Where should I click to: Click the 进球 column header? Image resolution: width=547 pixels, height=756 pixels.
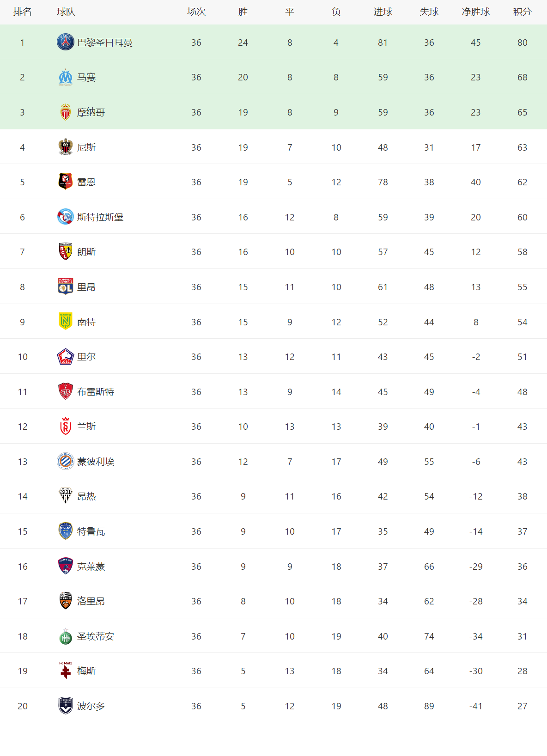tap(383, 12)
